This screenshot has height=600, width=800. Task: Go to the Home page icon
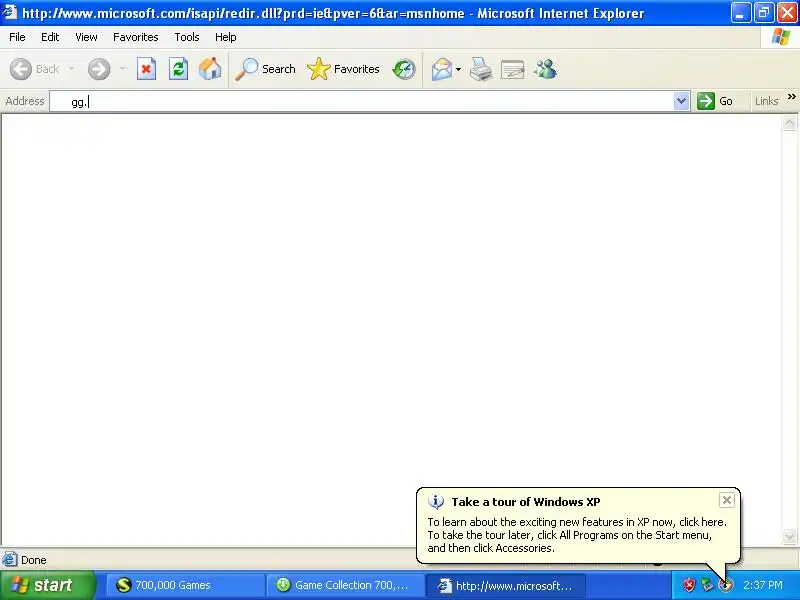210,69
